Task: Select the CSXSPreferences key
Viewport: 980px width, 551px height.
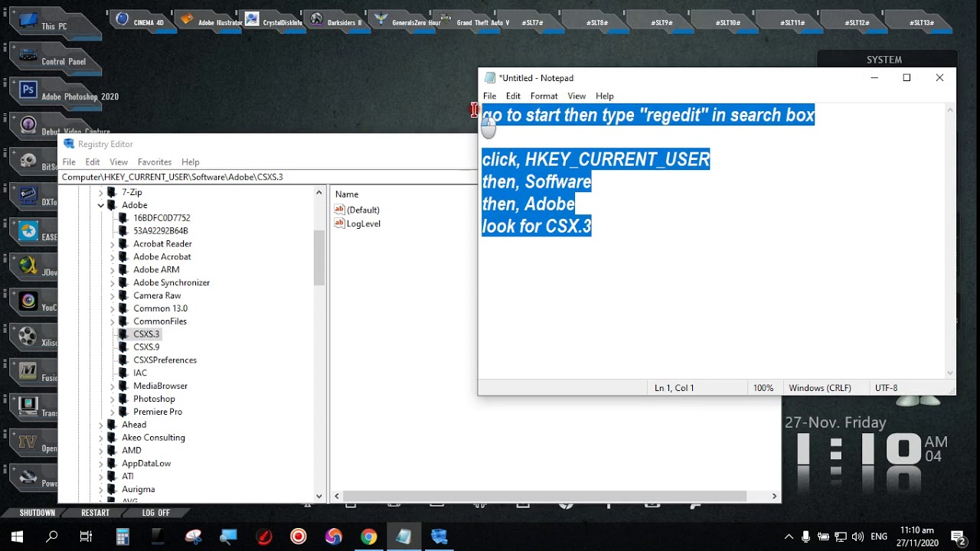Action: 165,360
